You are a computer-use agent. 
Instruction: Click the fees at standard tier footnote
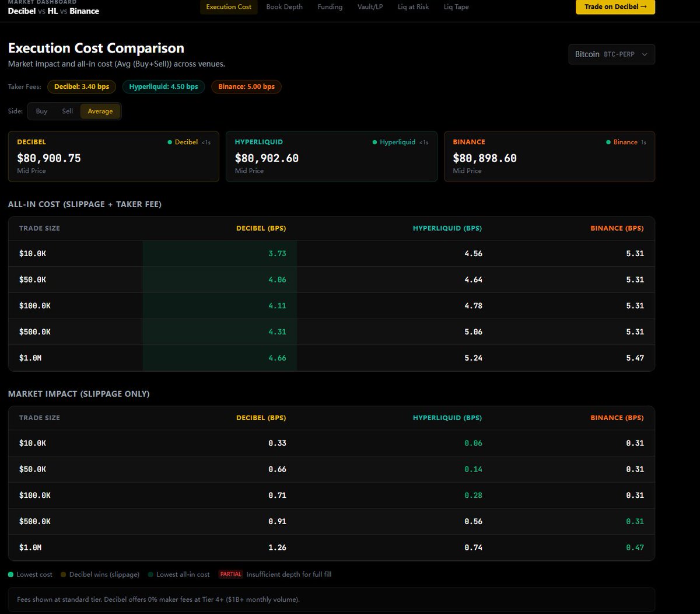coord(158,599)
